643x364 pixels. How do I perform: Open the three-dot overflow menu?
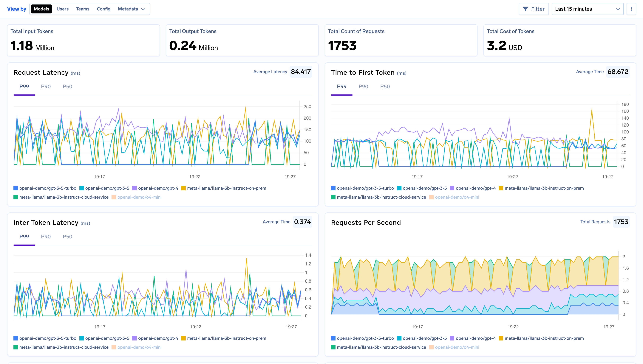pyautogui.click(x=631, y=9)
